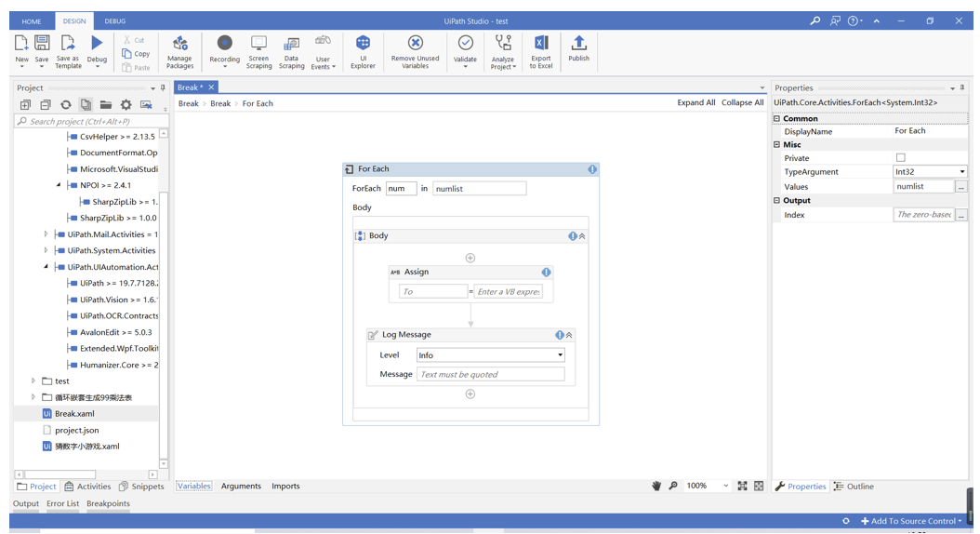980x534 pixels.
Task: Refresh the Project panel
Action: pyautogui.click(x=66, y=104)
